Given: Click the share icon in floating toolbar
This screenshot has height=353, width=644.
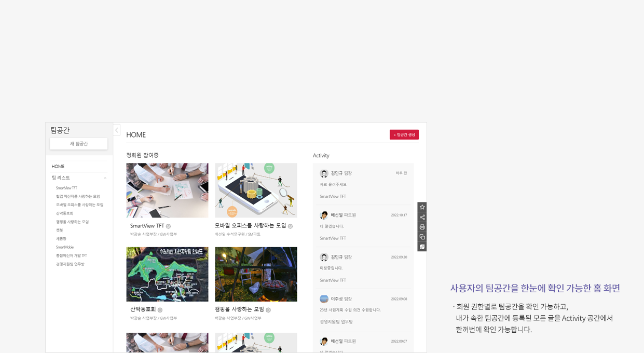Looking at the screenshot, I should (x=422, y=217).
